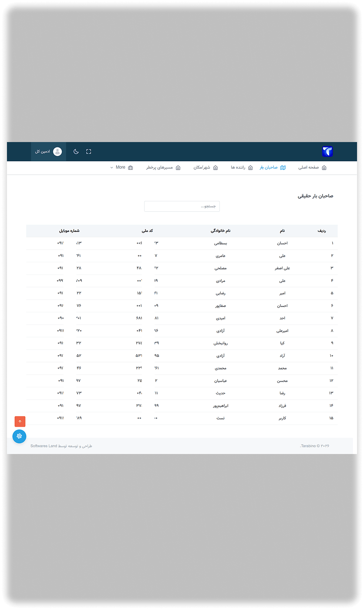Click the home icon beside مسیرهای پرخطر
This screenshot has height=610, width=364.
[178, 168]
